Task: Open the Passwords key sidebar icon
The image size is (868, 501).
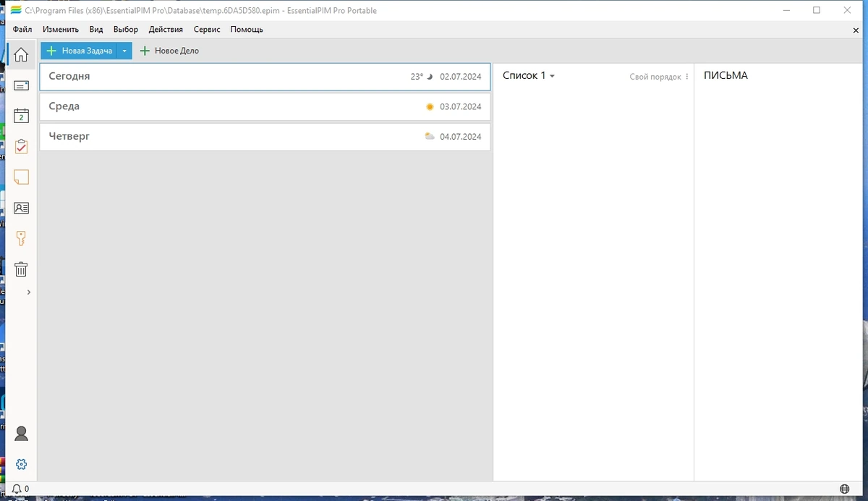Action: coord(21,238)
